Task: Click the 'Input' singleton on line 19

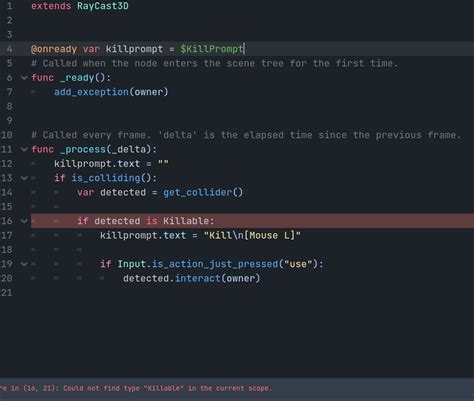Action: 131,264
